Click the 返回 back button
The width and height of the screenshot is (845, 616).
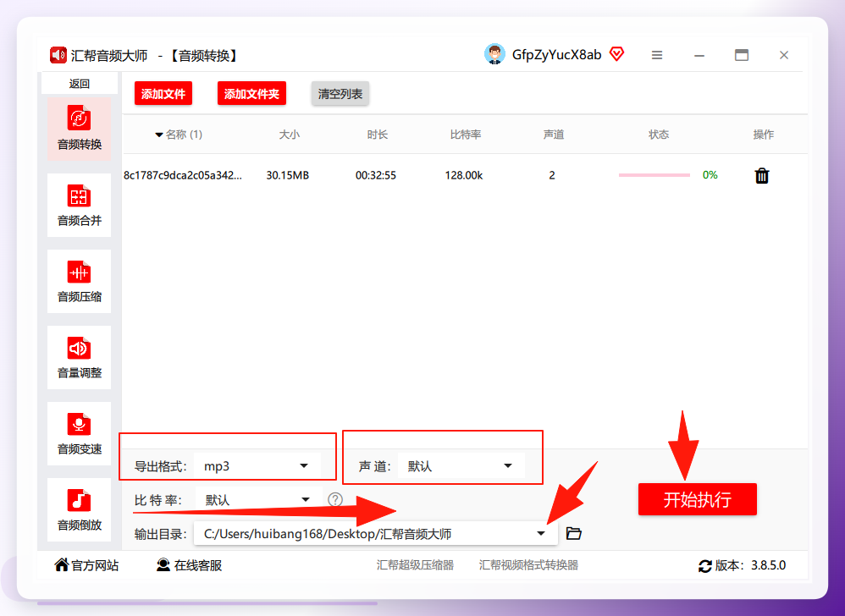(80, 84)
